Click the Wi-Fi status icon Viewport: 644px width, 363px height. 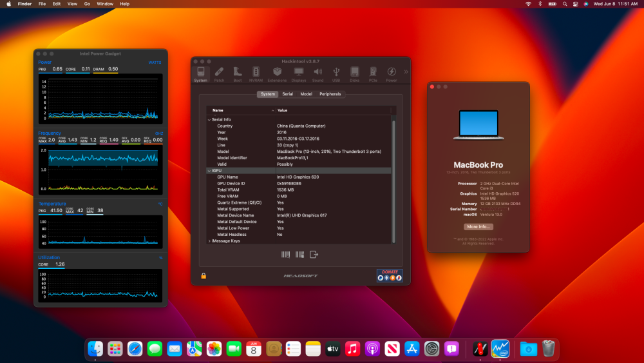(x=528, y=4)
